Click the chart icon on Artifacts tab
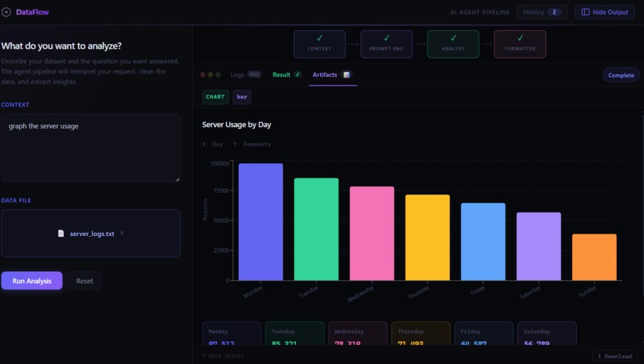The image size is (644, 364). coord(347,75)
